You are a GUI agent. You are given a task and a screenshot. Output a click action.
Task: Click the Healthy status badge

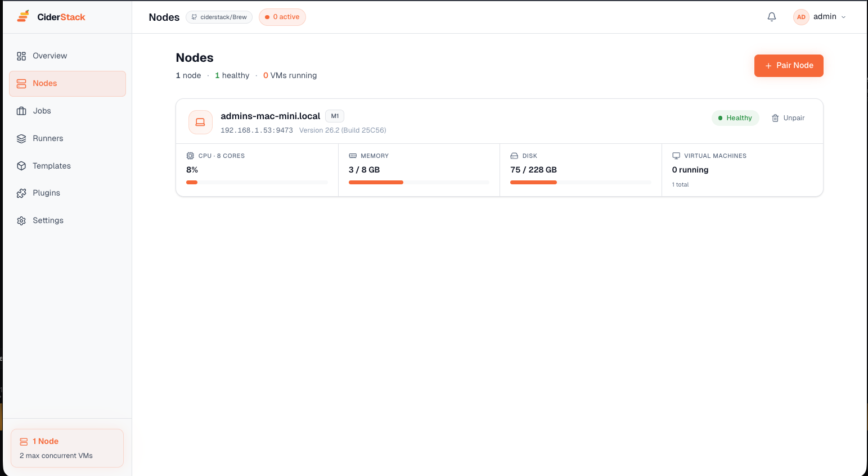735,117
